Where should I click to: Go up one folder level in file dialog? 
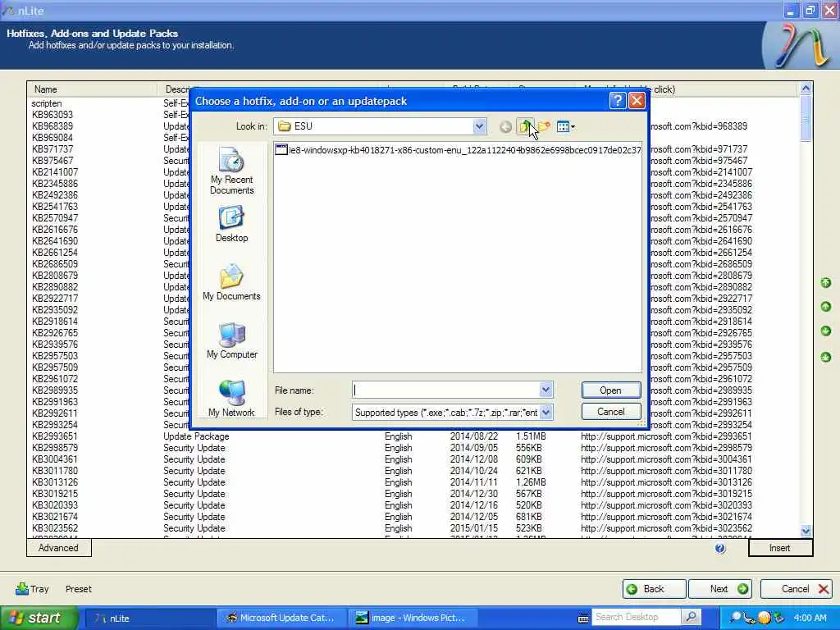pos(524,127)
